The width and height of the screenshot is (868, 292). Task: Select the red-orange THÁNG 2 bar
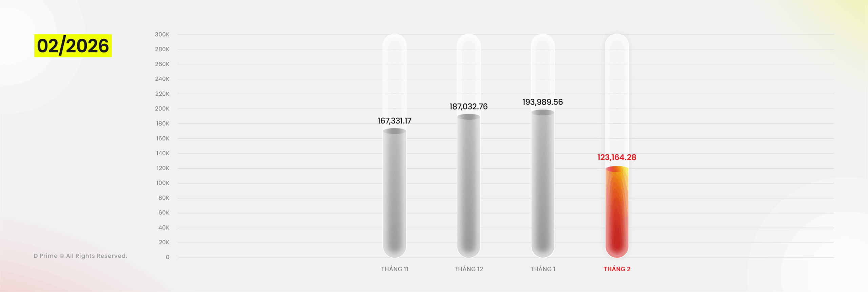(x=617, y=212)
